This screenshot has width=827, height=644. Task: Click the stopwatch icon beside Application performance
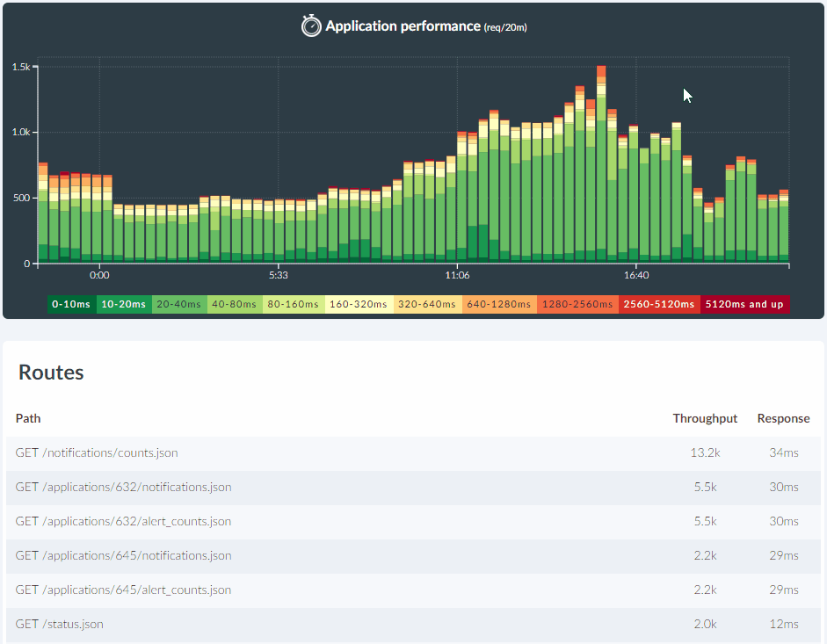pos(311,25)
